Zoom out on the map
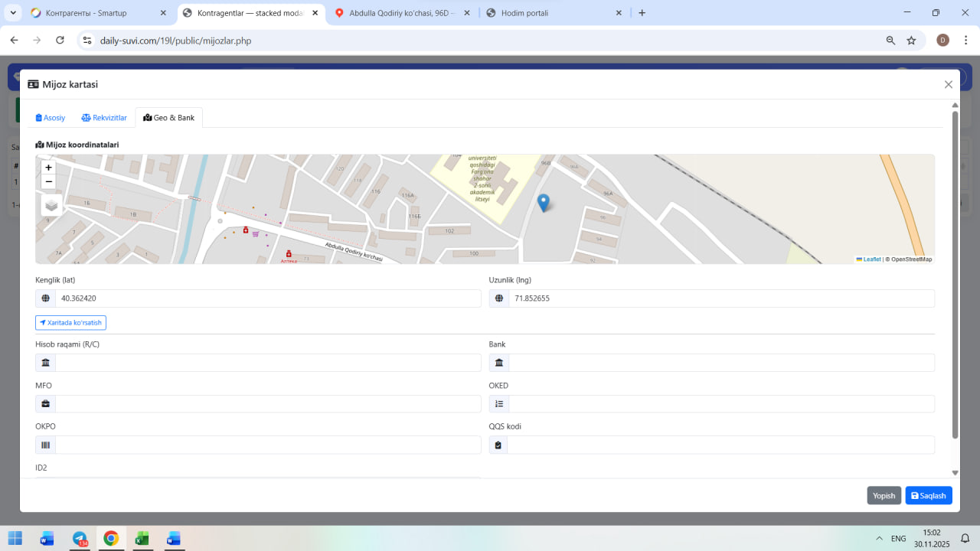 (49, 182)
